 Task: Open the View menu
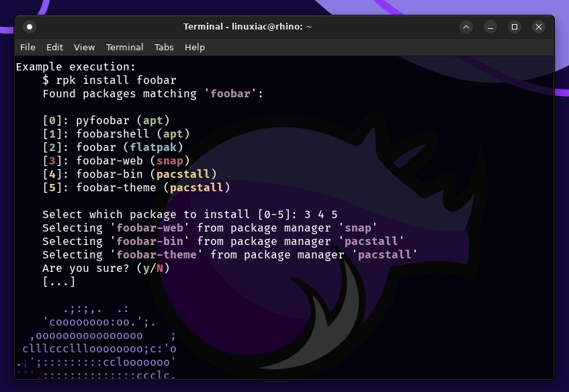pos(84,47)
